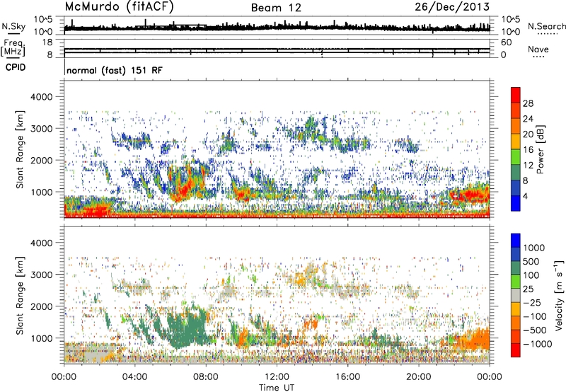The width and height of the screenshot is (566, 392).
Task: Click the 'N.Sky' axis label
Action: 13,26
